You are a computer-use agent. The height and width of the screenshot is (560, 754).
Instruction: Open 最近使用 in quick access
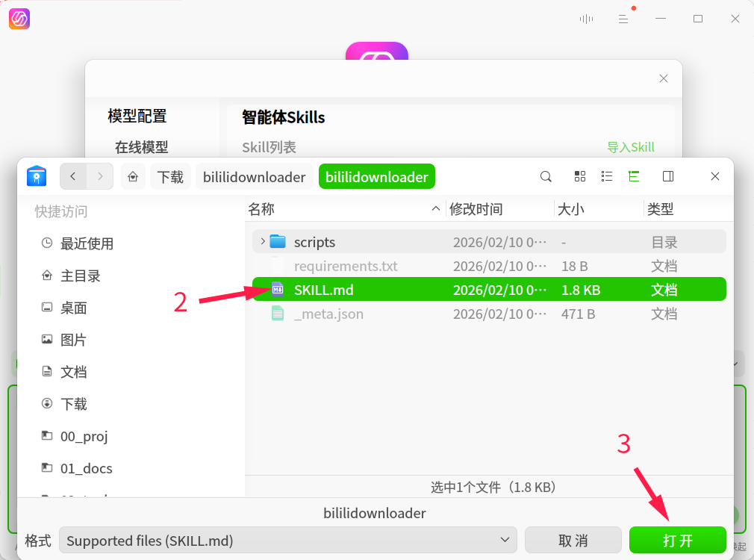[87, 243]
